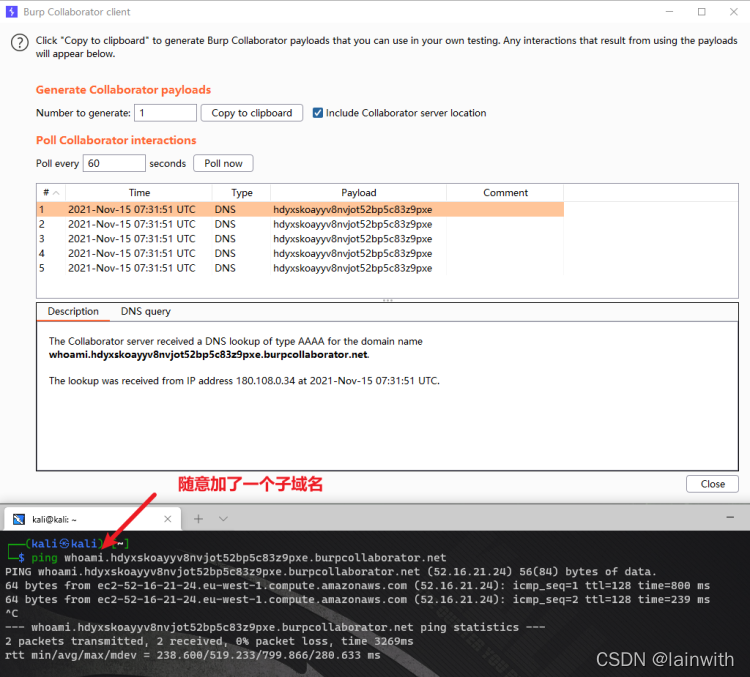Click the help question mark icon
This screenshot has width=750, height=677.
[20, 43]
